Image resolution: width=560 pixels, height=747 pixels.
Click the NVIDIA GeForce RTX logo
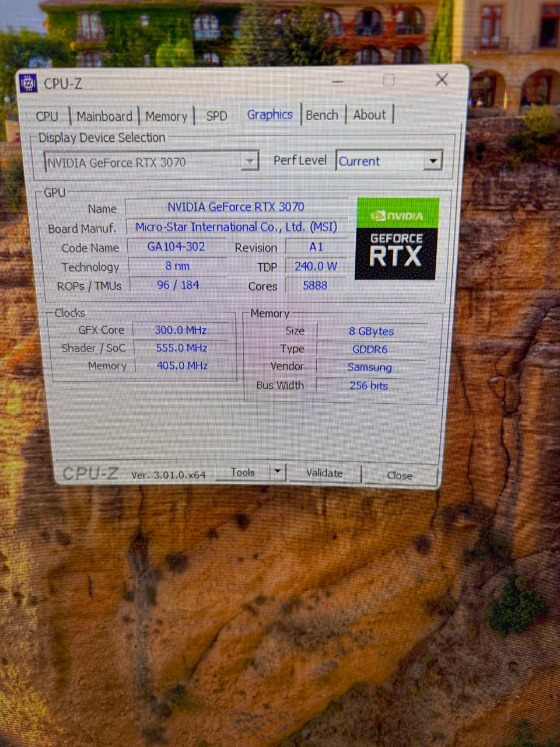coord(397,238)
